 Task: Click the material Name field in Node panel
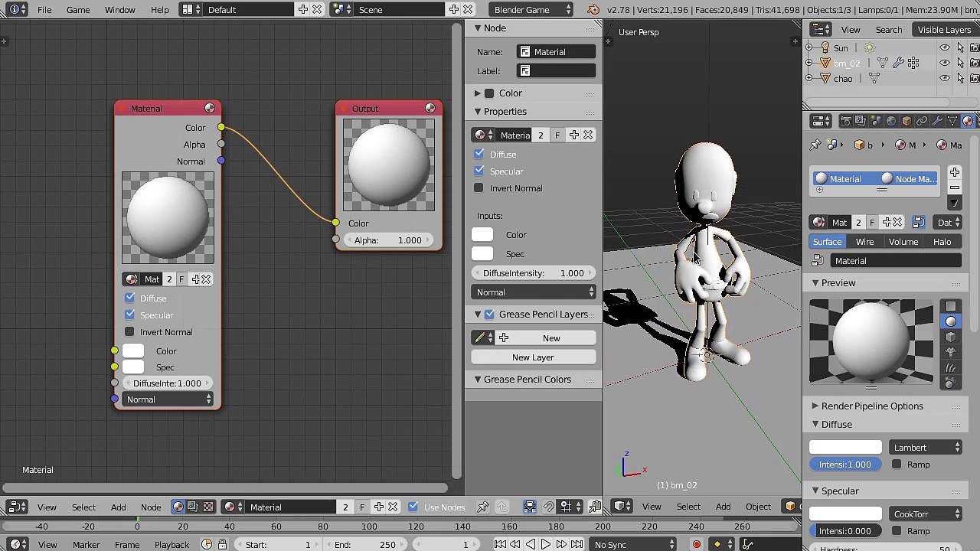(557, 52)
